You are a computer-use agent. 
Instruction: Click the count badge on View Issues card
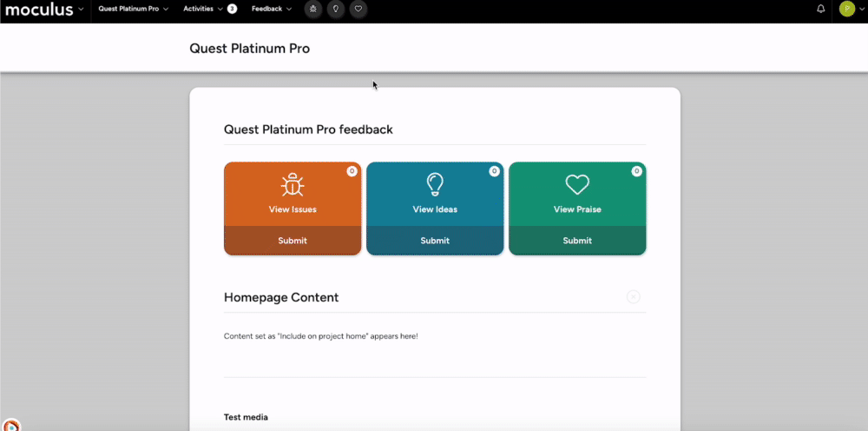coord(352,171)
